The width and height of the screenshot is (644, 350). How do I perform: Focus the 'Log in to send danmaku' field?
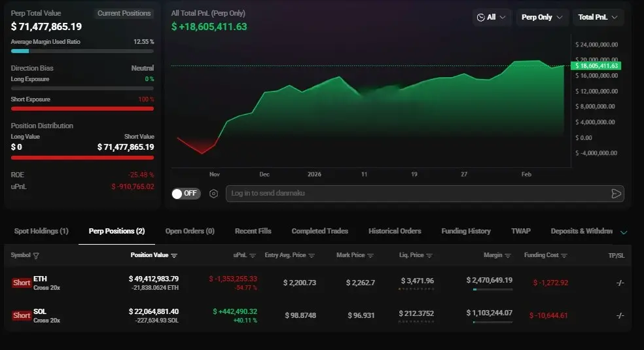[x=425, y=193]
